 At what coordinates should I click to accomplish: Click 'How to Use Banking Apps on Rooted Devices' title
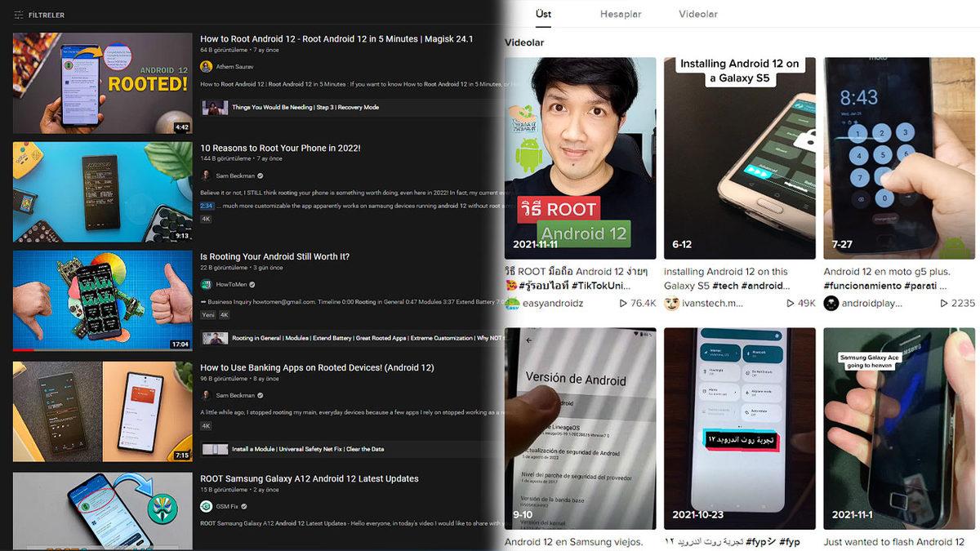pyautogui.click(x=317, y=367)
